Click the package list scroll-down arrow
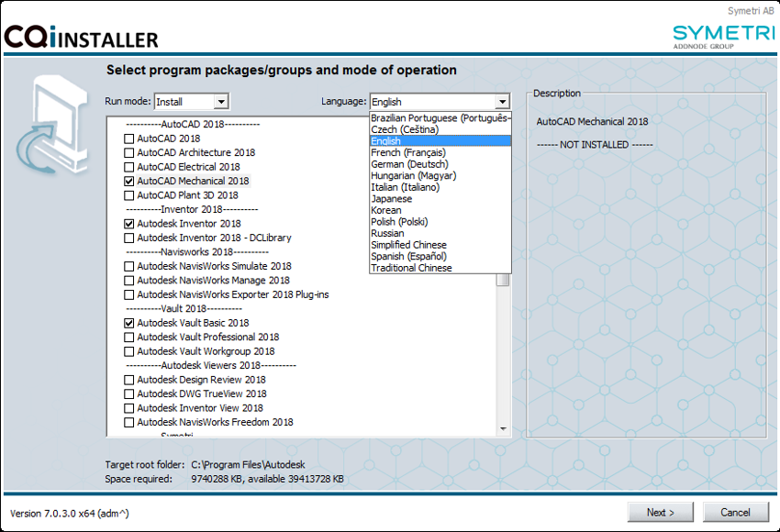 (x=504, y=428)
